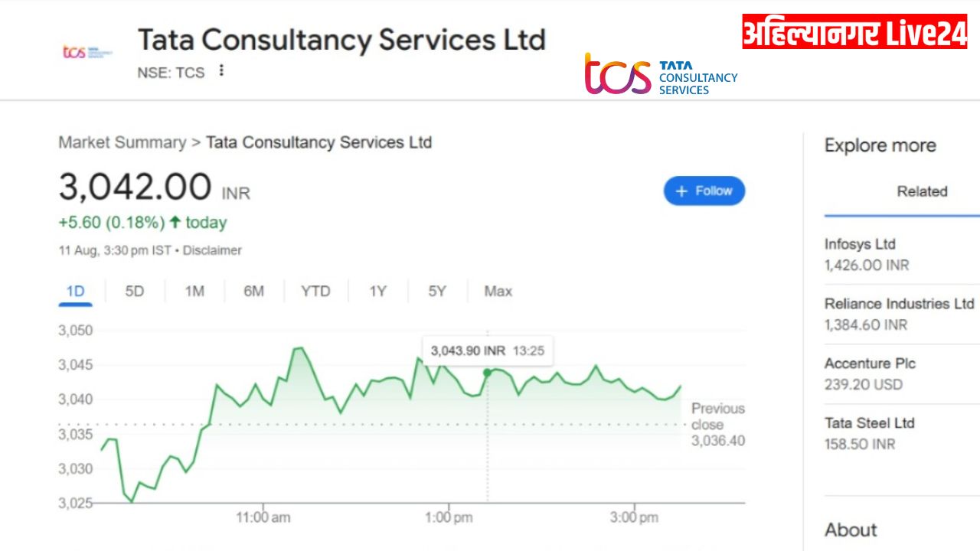Switch chart to 1M range
The height and width of the screenshot is (551, 980).
(194, 292)
